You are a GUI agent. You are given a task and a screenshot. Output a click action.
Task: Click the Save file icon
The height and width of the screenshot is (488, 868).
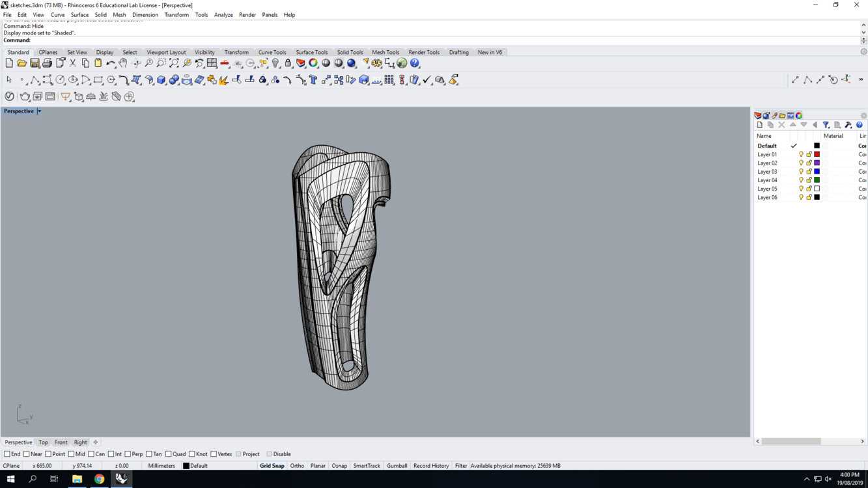click(35, 63)
